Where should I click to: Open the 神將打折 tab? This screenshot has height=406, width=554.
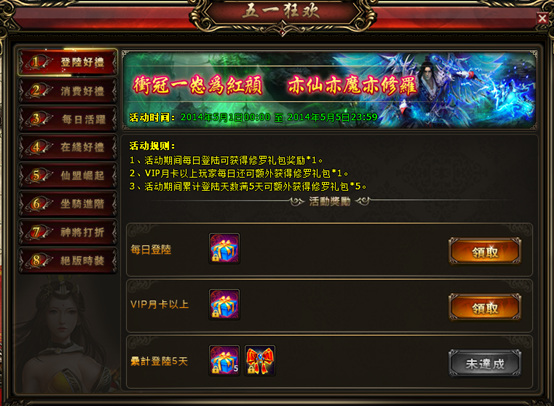point(67,232)
